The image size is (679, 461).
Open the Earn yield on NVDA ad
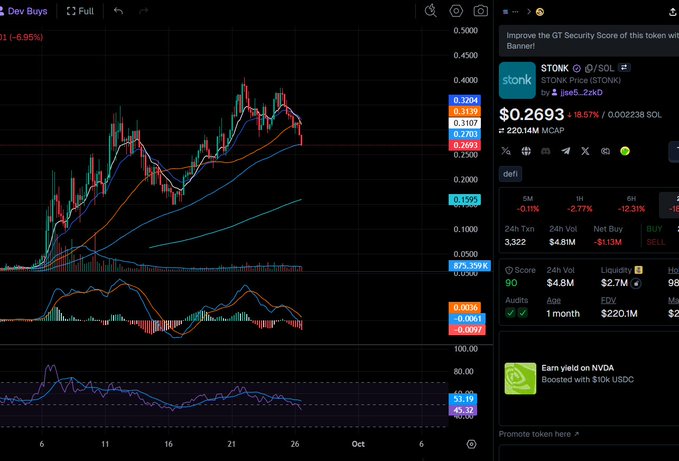pos(589,379)
